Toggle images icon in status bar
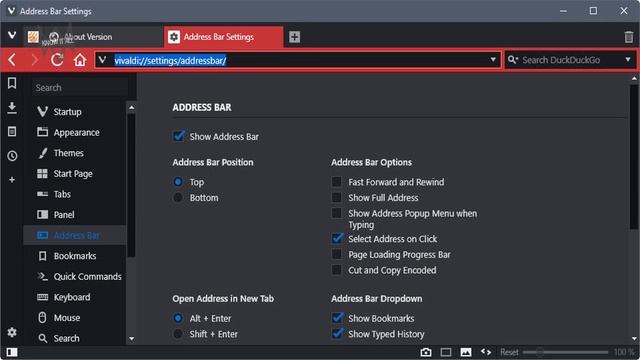Image resolution: width=640 pixels, height=360 pixels. click(466, 352)
